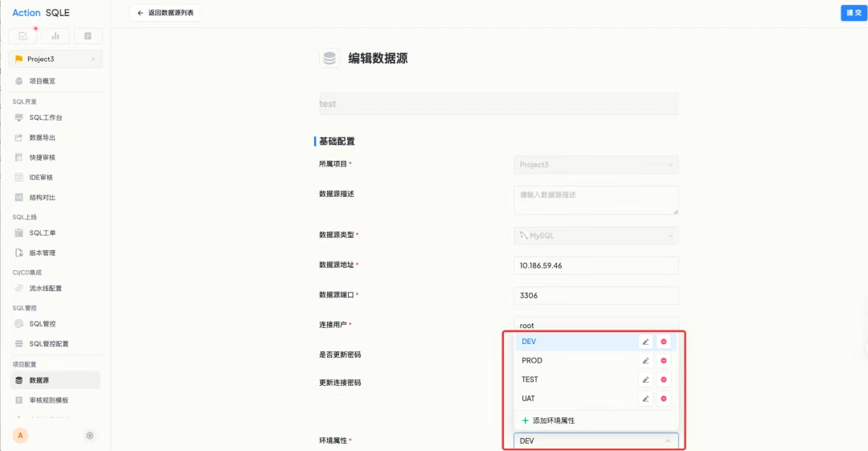Click the 提交 submit button
868x451 pixels.
tap(854, 13)
